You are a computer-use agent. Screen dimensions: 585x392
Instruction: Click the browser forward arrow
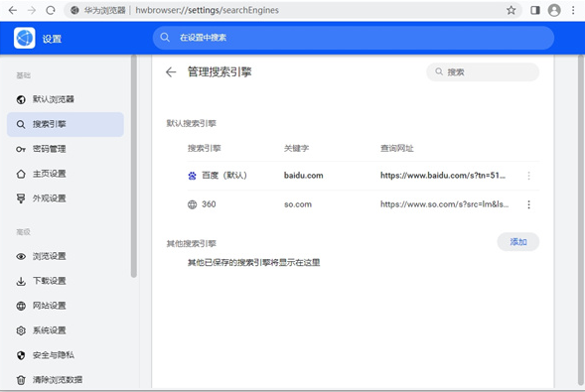pos(32,10)
